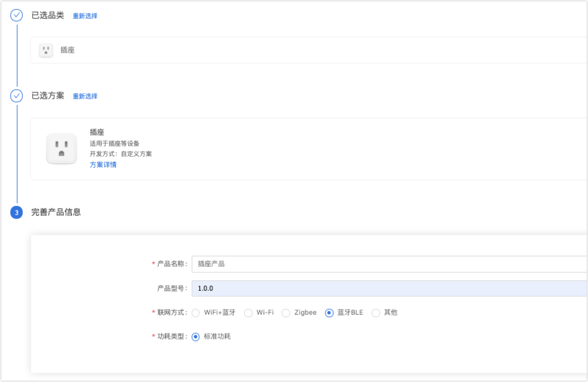Choose the Zigbee radio option
Viewport: 588px width, 382px height.
click(286, 313)
